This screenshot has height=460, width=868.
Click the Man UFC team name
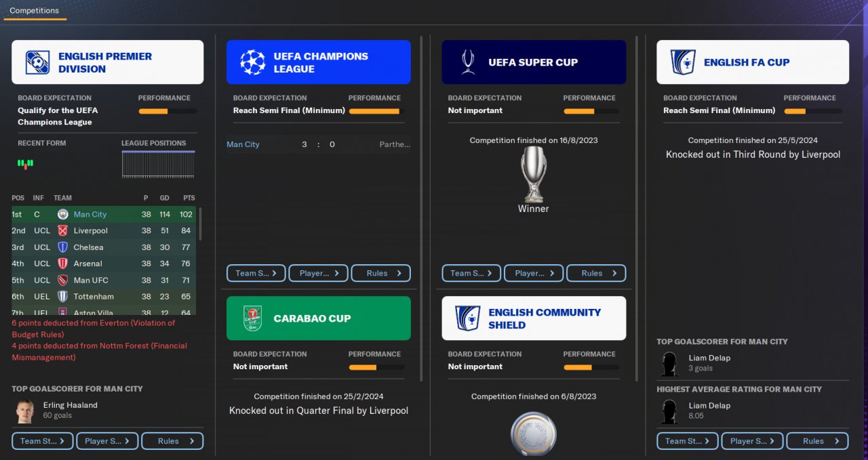tap(91, 280)
